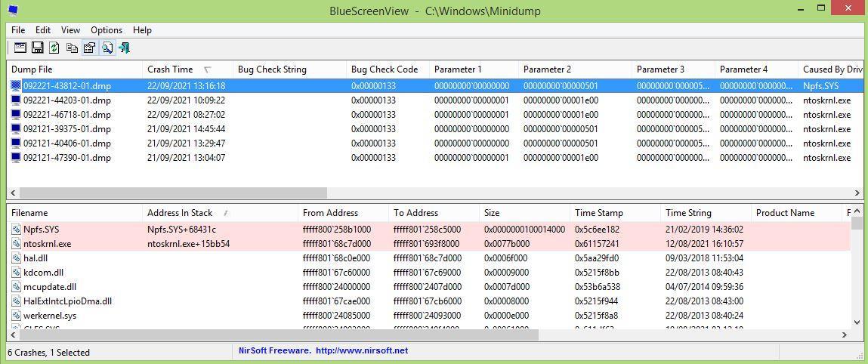Click the ntoskrnl.exe+15bb54 stack address cell

188,243
